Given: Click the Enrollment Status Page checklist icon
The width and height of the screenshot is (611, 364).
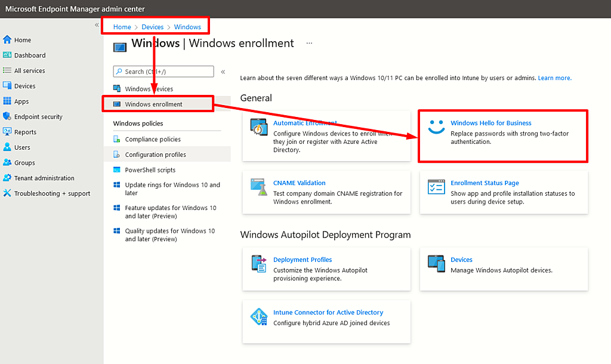Looking at the screenshot, I should click(x=437, y=187).
